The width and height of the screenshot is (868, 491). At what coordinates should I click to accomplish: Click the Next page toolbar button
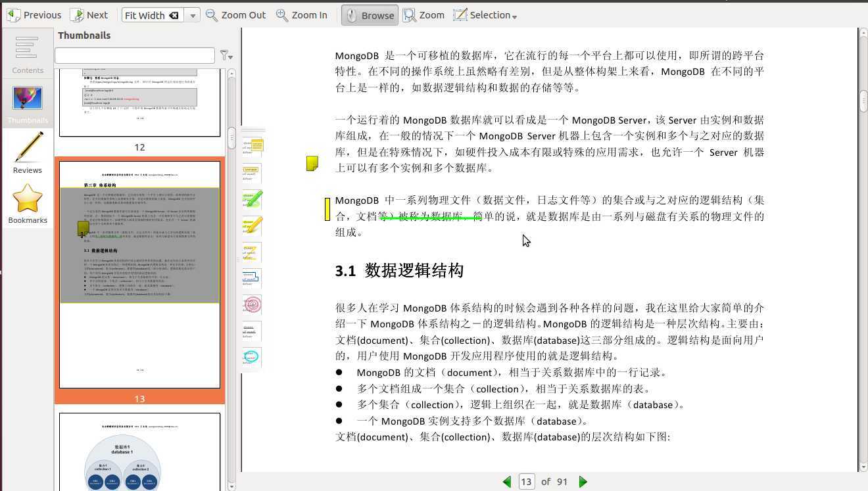[89, 15]
